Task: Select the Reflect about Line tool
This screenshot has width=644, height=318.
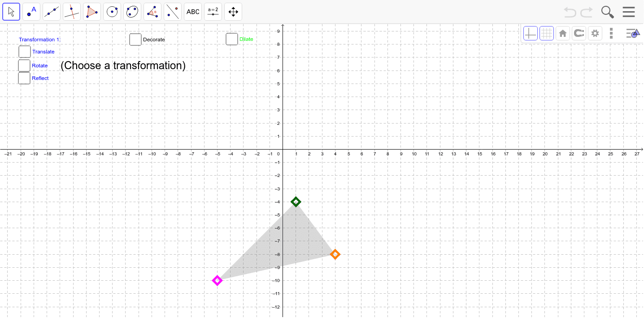Action: (x=173, y=12)
